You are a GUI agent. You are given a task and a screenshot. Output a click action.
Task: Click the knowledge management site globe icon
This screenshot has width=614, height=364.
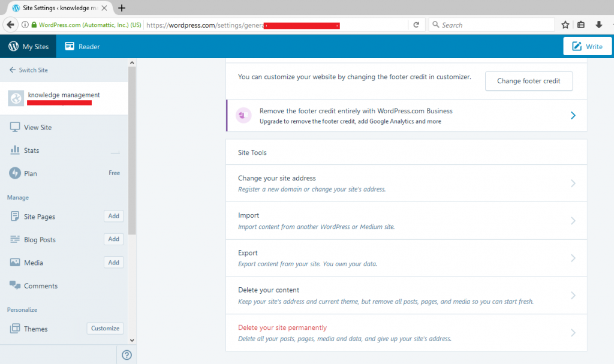(x=16, y=98)
